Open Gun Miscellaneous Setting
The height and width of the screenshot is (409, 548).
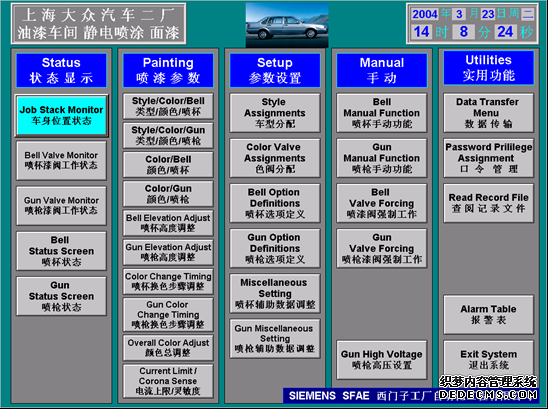coord(275,338)
